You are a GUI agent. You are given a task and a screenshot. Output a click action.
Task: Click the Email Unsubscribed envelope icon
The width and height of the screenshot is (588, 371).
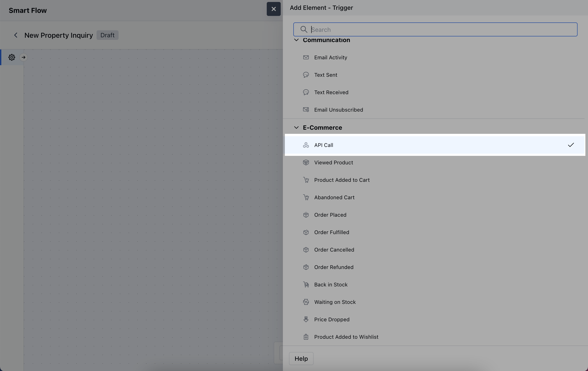click(x=306, y=110)
